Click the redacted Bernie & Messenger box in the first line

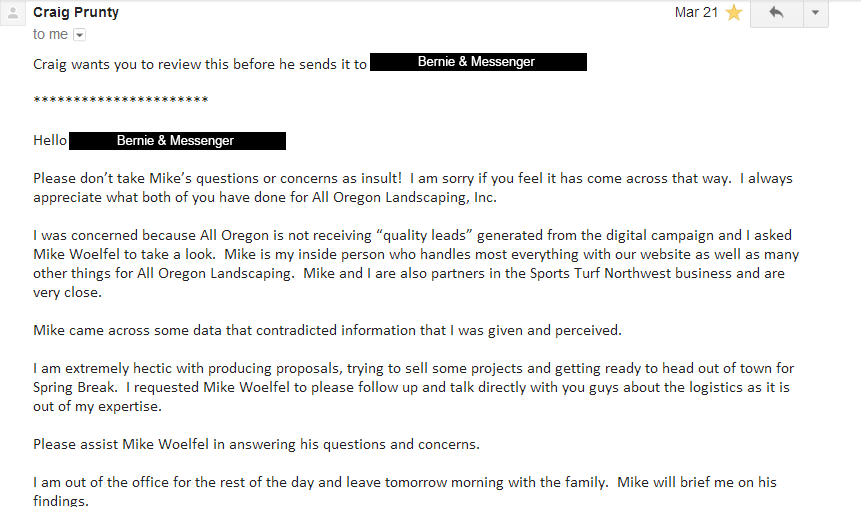pos(478,62)
